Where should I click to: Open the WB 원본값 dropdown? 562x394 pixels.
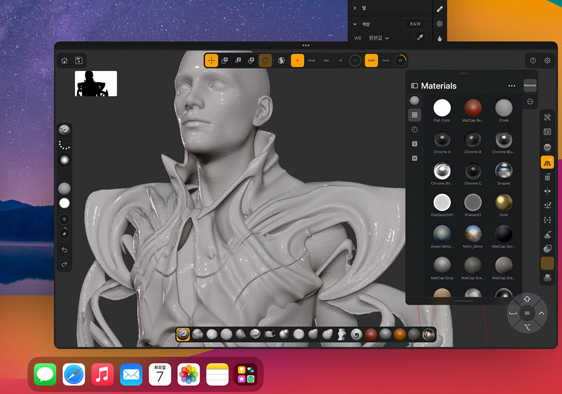(x=379, y=38)
